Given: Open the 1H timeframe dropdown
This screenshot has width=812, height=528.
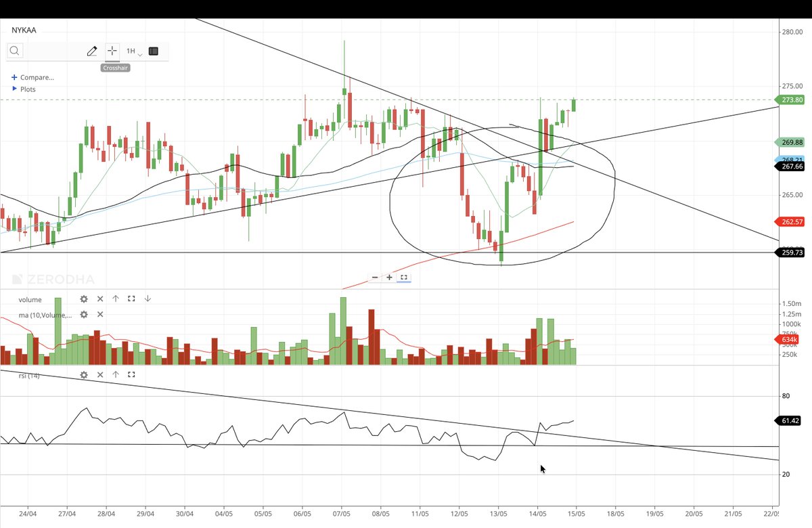Looking at the screenshot, I should point(134,51).
